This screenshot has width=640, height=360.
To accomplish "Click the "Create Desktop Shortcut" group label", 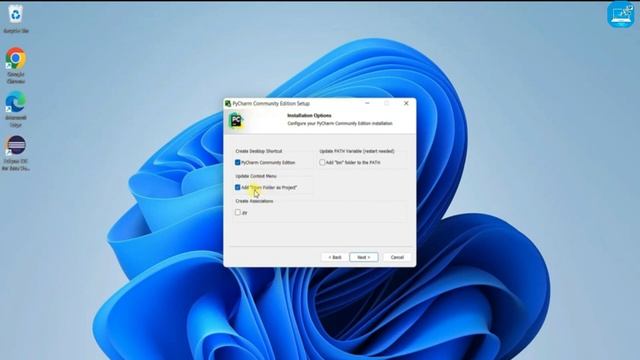I will point(259,151).
